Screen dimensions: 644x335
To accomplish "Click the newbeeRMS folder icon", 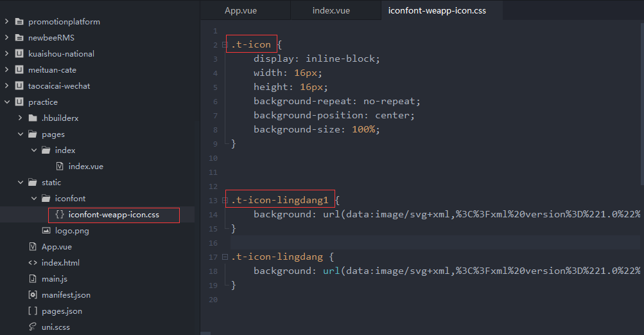I will (x=19, y=37).
